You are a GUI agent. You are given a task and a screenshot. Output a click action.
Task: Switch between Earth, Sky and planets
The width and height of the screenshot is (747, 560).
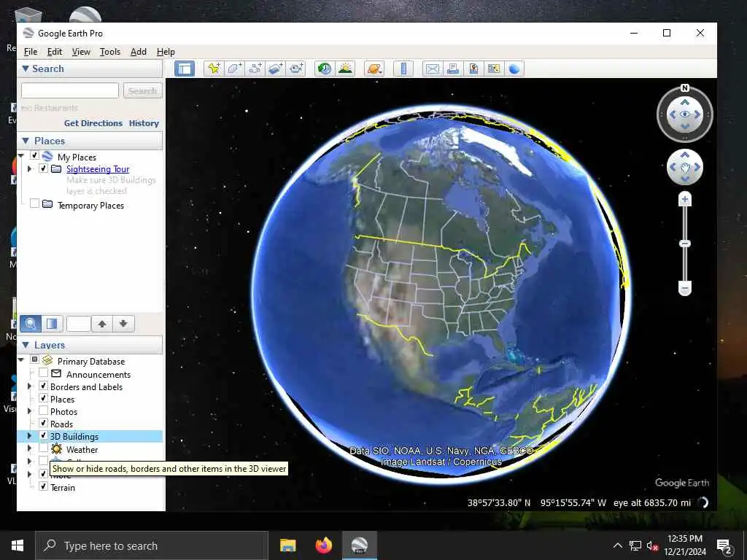point(374,69)
